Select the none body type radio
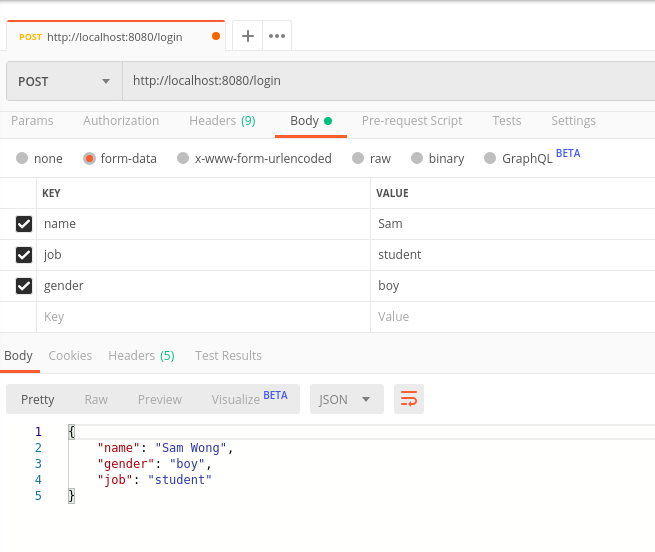 [22, 158]
